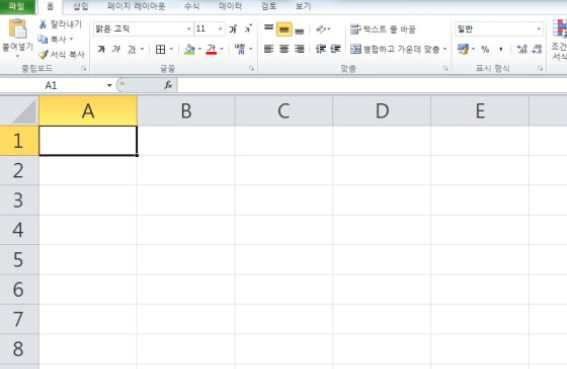
Task: Open the 보기 (View) tab
Action: point(303,6)
